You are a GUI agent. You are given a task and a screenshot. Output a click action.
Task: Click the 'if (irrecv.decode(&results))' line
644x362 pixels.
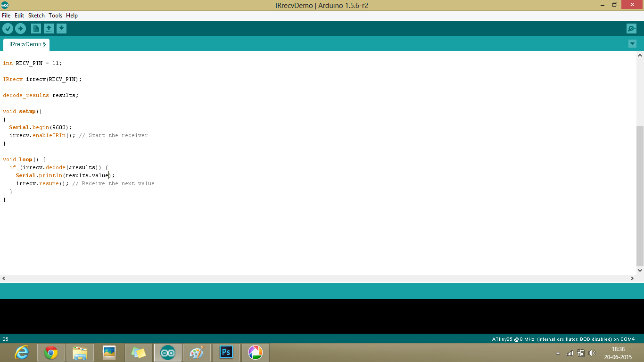(x=59, y=167)
